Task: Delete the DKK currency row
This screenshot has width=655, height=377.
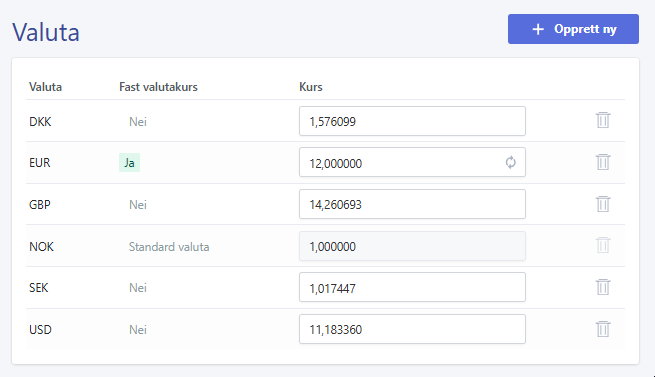Action: pos(603,120)
